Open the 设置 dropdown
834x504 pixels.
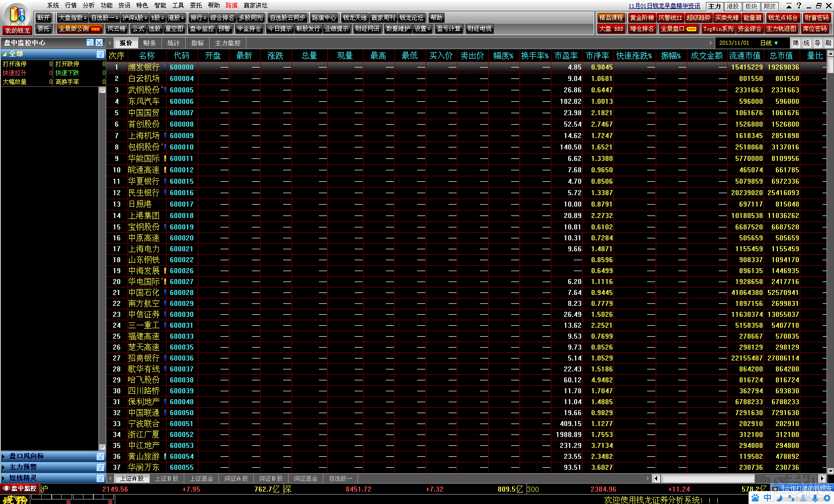pyautogui.click(x=422, y=29)
